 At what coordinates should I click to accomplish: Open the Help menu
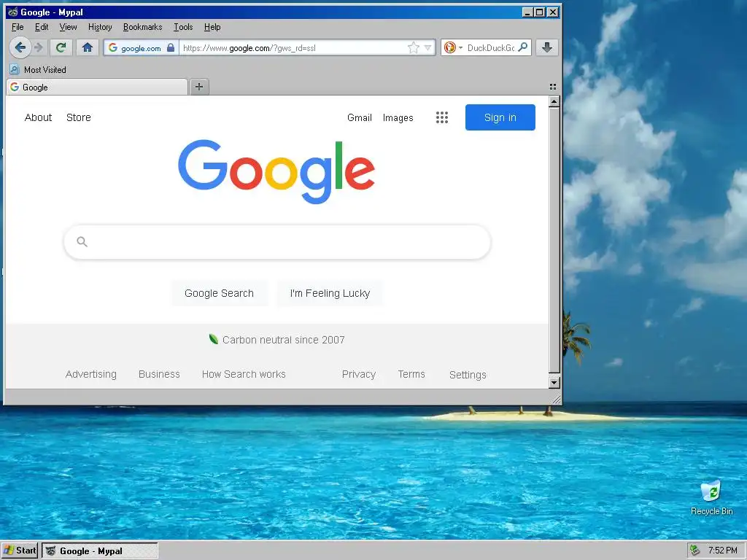pyautogui.click(x=212, y=27)
